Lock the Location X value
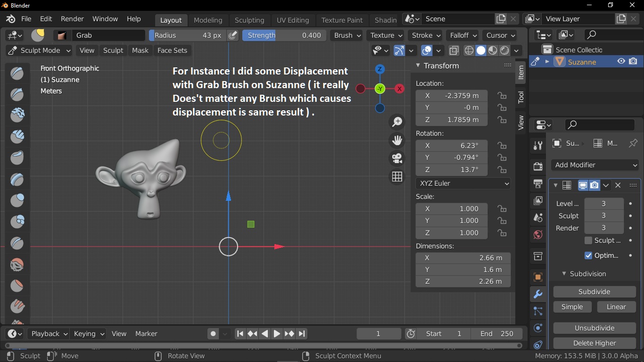The width and height of the screenshot is (644, 362). [502, 96]
